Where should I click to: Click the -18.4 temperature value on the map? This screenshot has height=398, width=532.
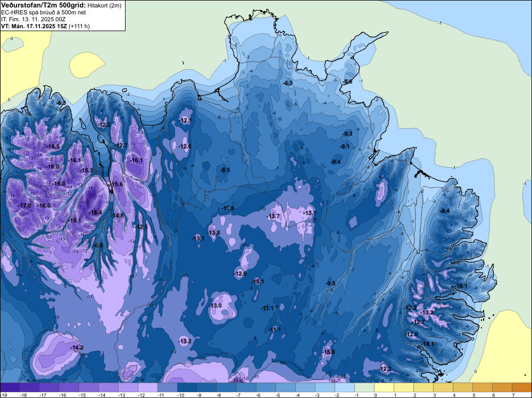point(95,212)
